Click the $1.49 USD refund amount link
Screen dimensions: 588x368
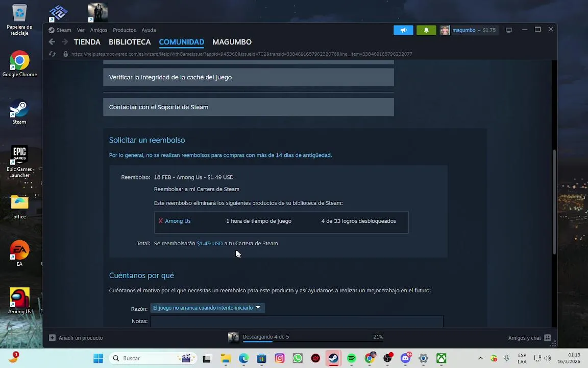tap(210, 243)
